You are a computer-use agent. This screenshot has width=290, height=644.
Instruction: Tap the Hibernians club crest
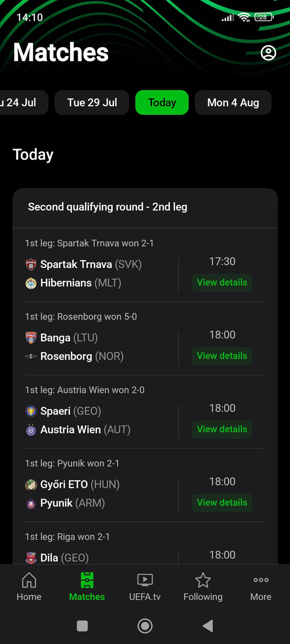31,283
